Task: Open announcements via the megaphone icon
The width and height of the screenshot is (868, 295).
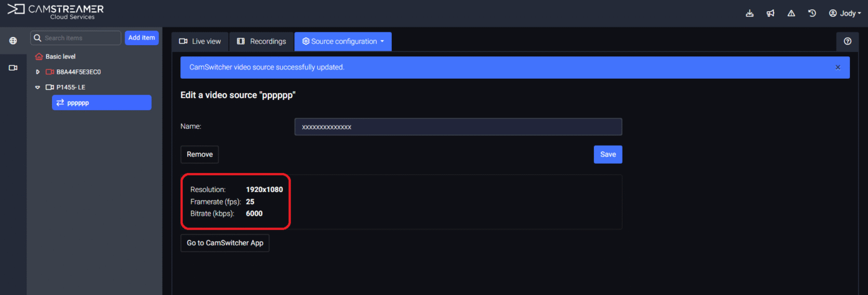Action: 770,13
